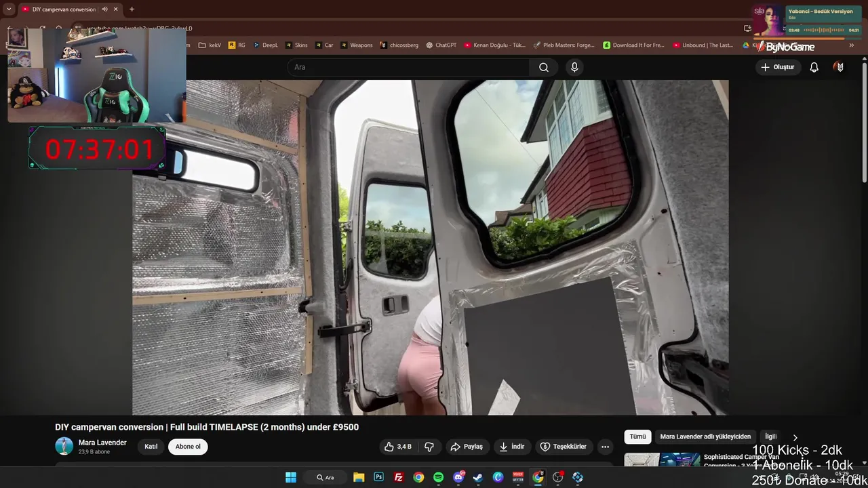Open YouTube notifications bell
The image size is (868, 488).
click(814, 67)
